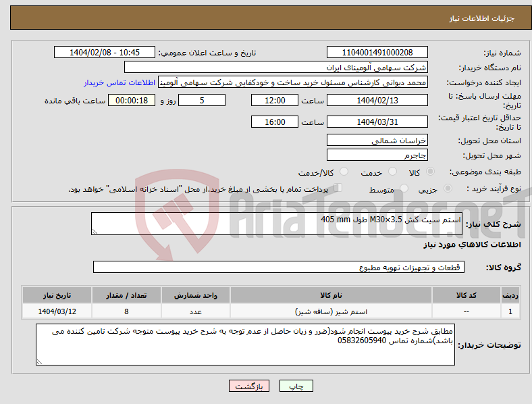This screenshot has width=532, height=404.
Task: Click the resize handle of buyer notes textarea
Action: click(x=39, y=362)
